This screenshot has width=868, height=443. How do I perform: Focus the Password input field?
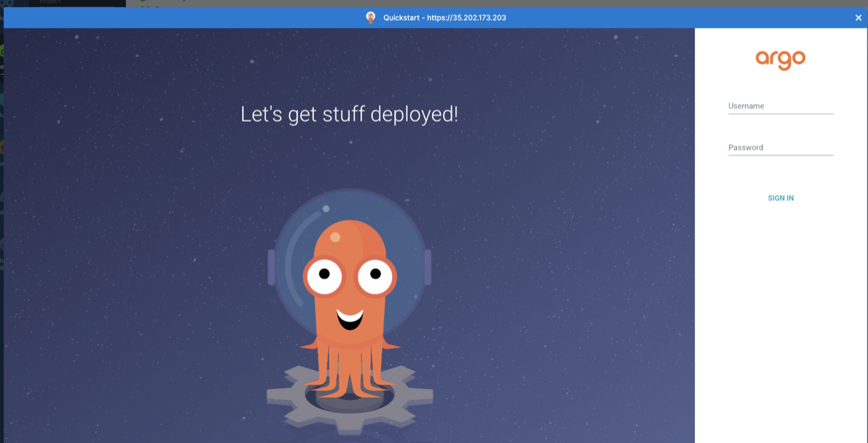tap(780, 147)
